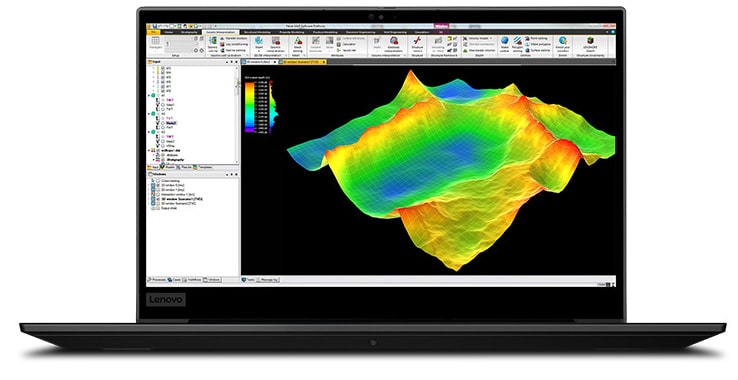This screenshot has width=738, height=380.
Task: Click the depth color legend bar
Action: point(249,106)
